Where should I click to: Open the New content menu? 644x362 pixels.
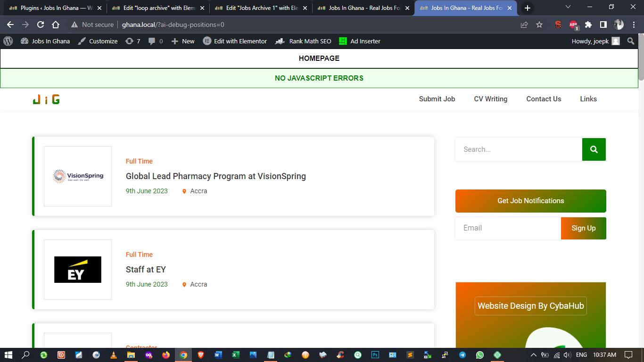click(183, 41)
